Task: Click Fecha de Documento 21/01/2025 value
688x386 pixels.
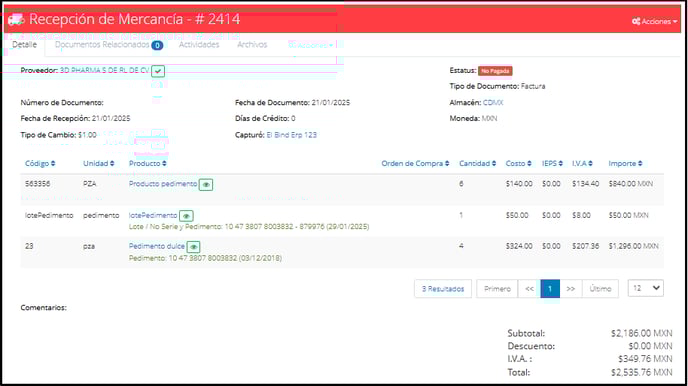Action: [x=331, y=103]
